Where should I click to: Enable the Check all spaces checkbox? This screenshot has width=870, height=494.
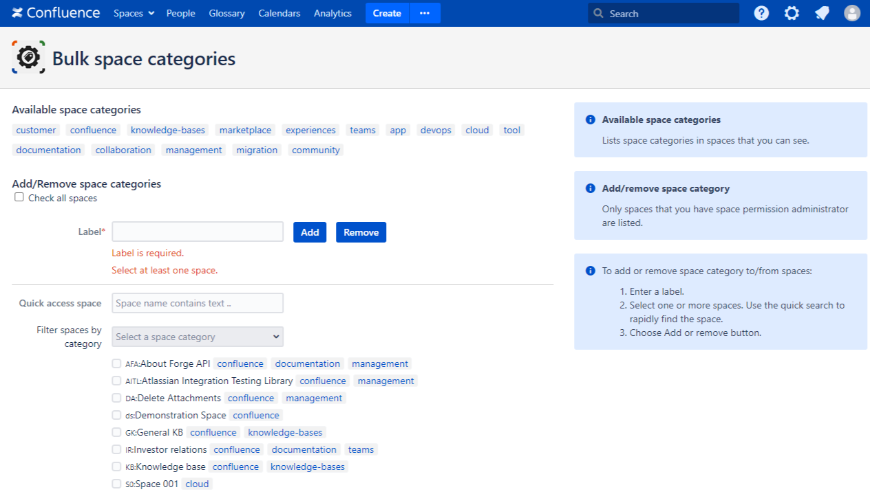coord(19,198)
